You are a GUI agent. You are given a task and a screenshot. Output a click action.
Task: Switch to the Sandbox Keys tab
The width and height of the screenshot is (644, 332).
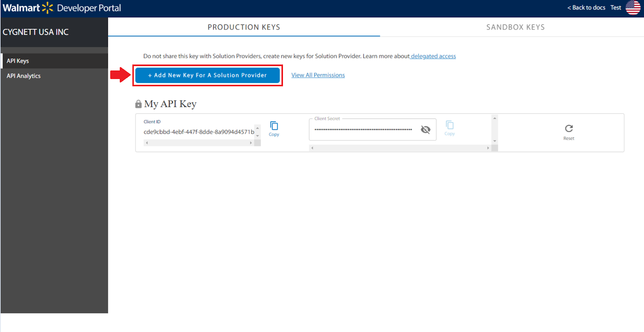click(515, 27)
